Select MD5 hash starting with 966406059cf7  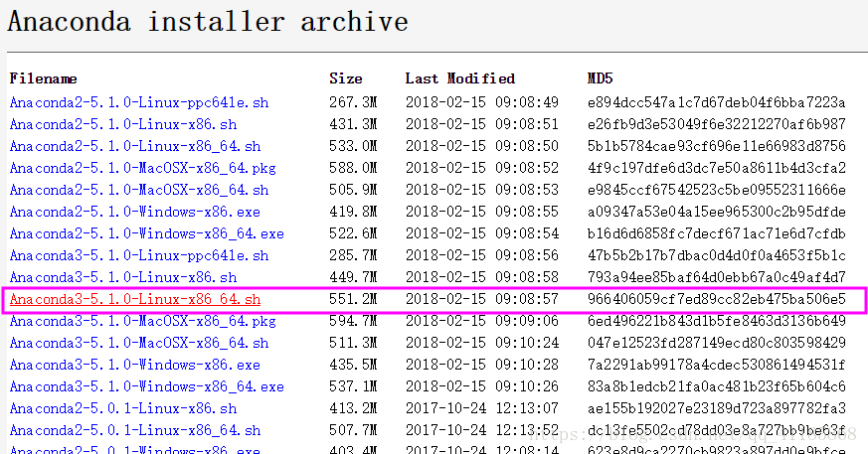point(717,299)
